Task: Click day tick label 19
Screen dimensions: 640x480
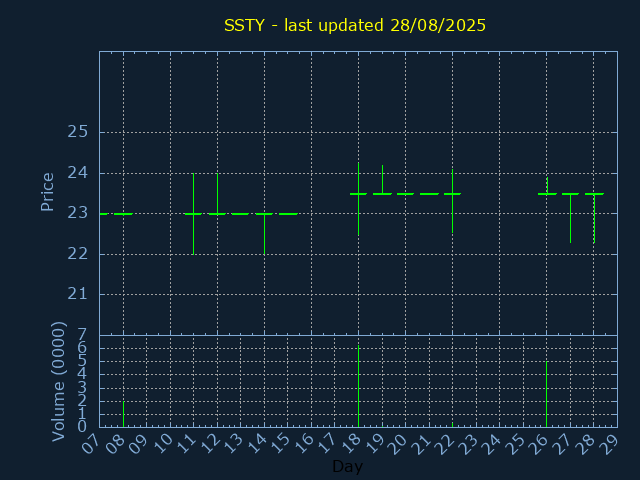Action: coord(375,443)
